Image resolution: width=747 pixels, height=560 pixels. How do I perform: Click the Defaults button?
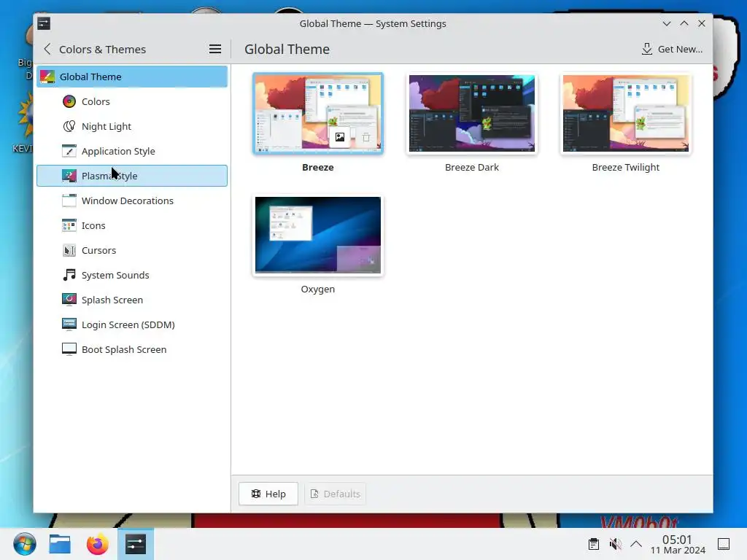coord(336,494)
